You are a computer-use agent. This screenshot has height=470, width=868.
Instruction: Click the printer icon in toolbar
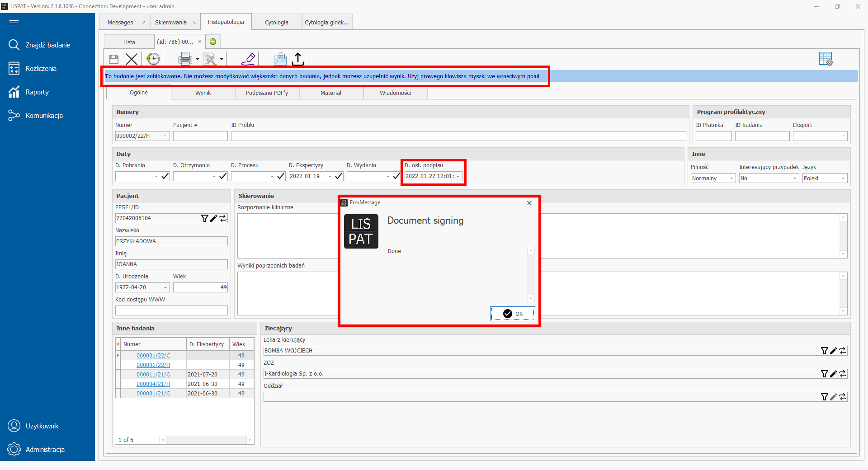pos(185,59)
